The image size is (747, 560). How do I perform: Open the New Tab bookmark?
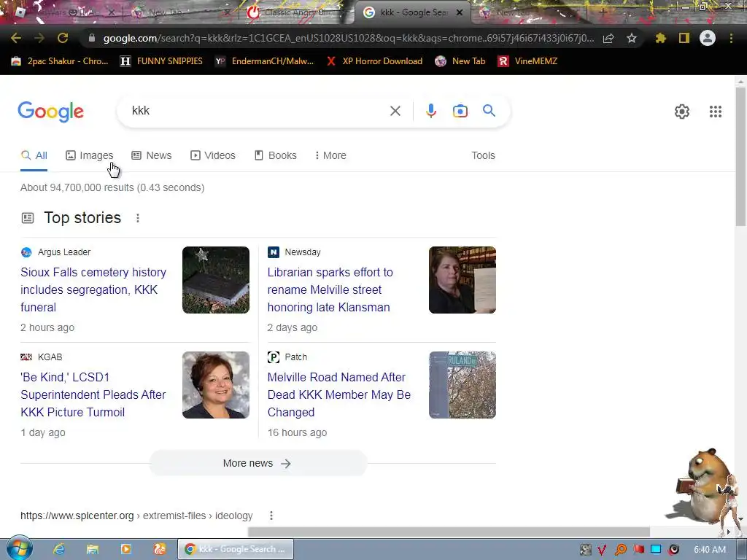pyautogui.click(x=460, y=61)
